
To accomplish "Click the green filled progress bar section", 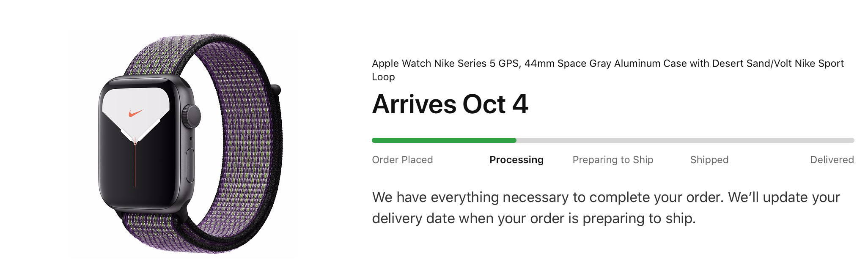I will coord(444,140).
